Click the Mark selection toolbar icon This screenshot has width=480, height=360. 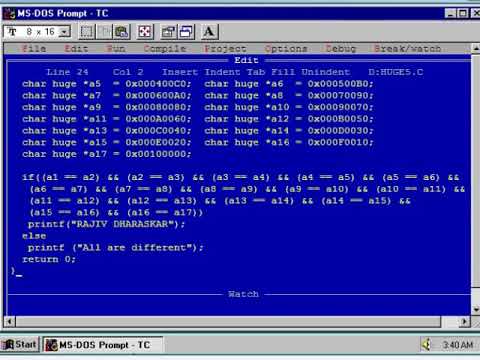pyautogui.click(x=86, y=32)
